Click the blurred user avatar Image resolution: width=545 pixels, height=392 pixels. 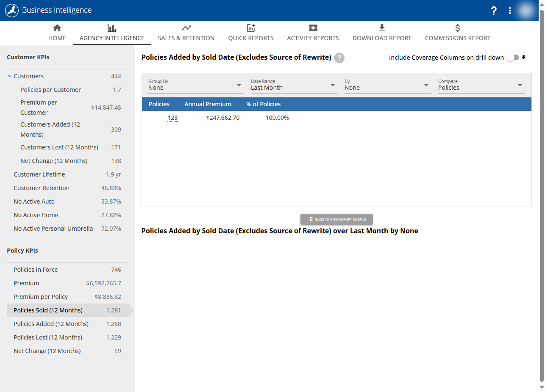526,11
